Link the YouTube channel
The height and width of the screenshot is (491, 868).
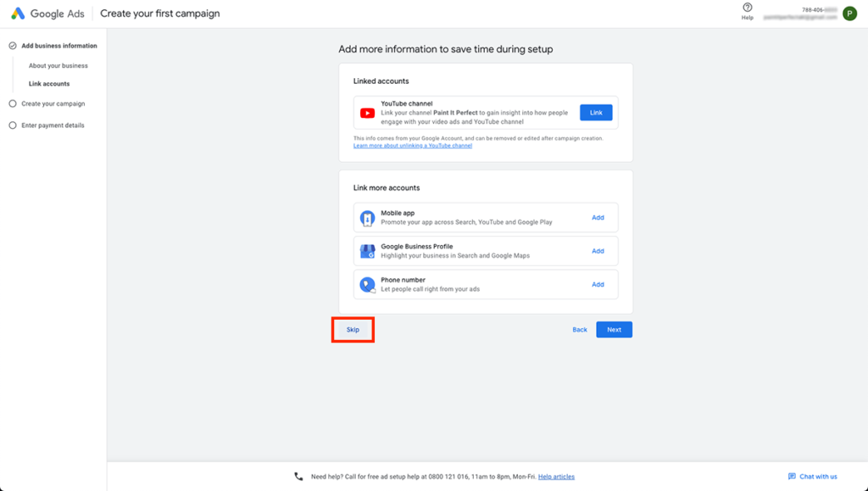coord(596,113)
